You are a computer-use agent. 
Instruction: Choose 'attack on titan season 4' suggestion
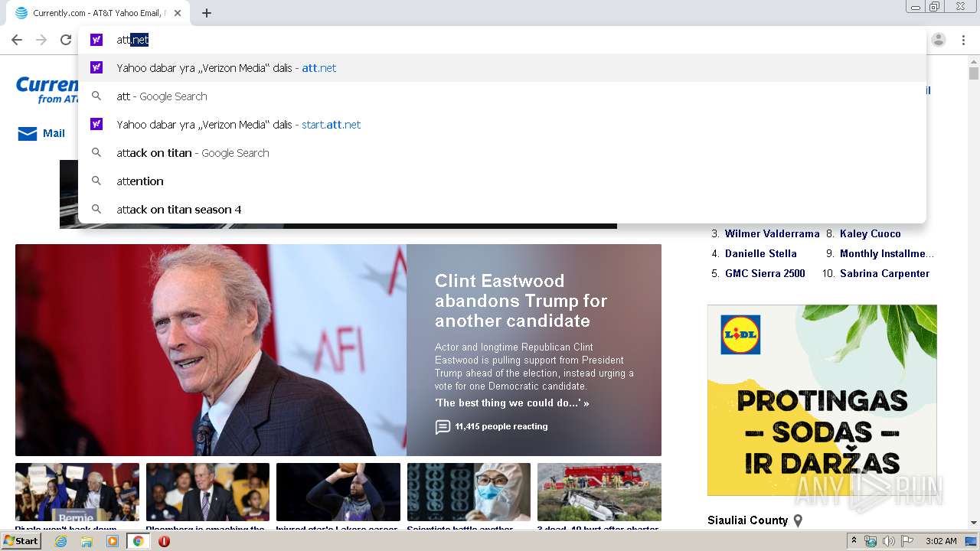(502, 210)
